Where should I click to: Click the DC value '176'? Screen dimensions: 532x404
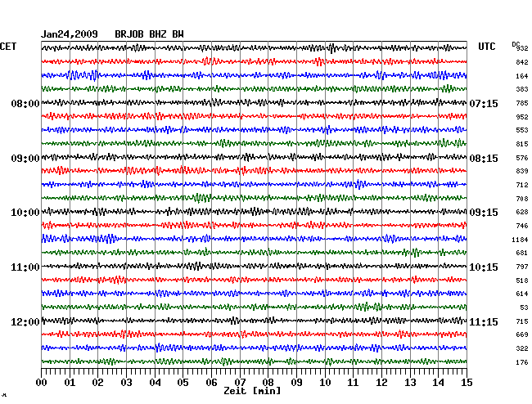pos(522,362)
